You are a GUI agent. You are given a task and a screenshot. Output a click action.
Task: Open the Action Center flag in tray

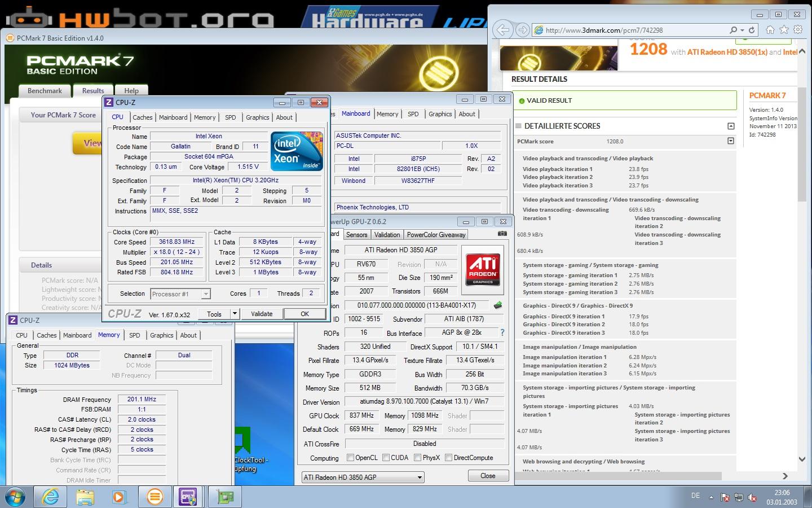[725, 498]
